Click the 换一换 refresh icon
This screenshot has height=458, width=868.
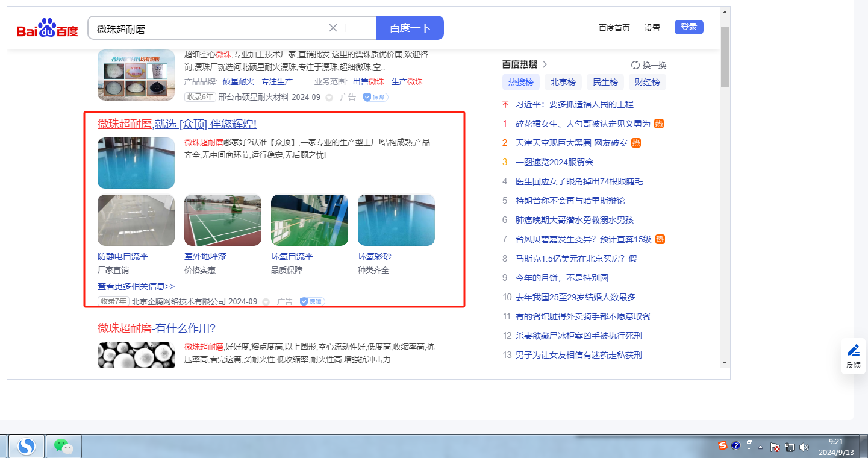(x=635, y=65)
